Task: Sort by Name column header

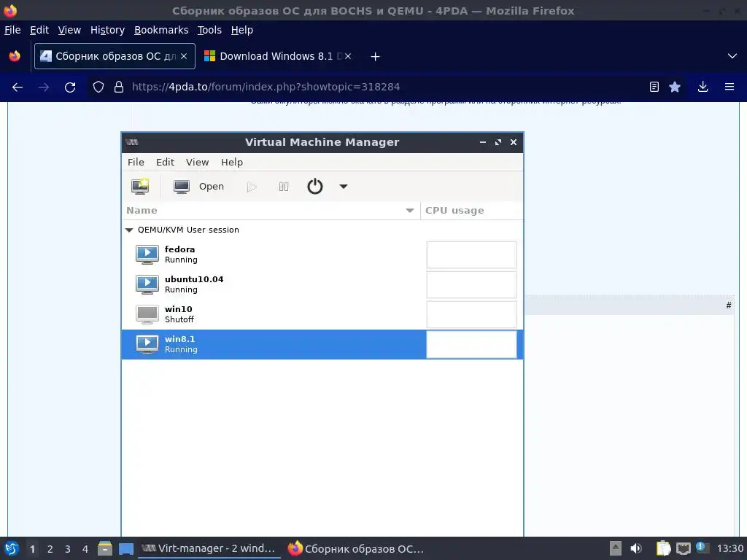Action: coord(271,211)
